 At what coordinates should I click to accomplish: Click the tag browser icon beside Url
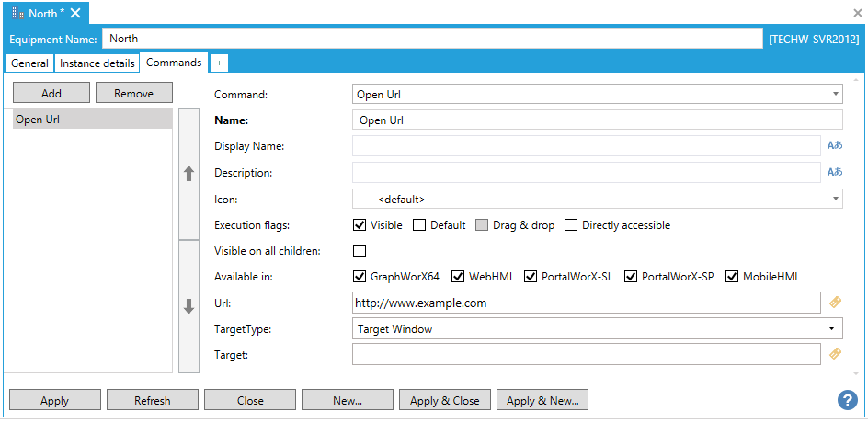point(835,303)
